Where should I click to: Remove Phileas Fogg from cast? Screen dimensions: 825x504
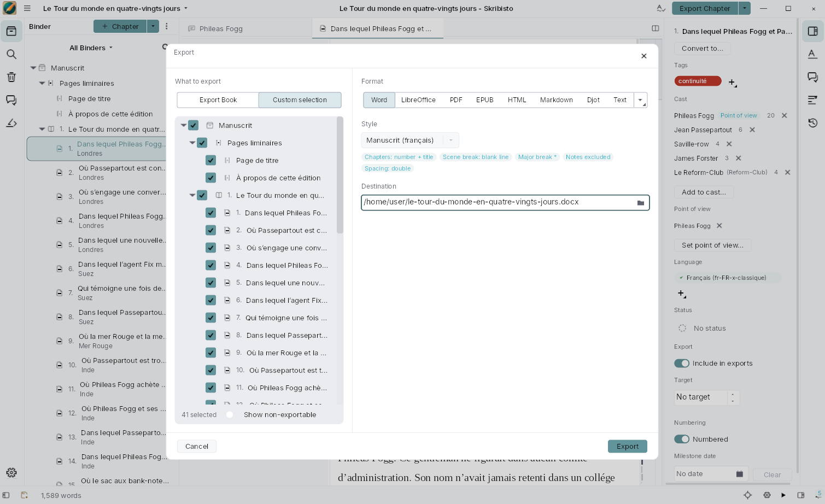785,115
